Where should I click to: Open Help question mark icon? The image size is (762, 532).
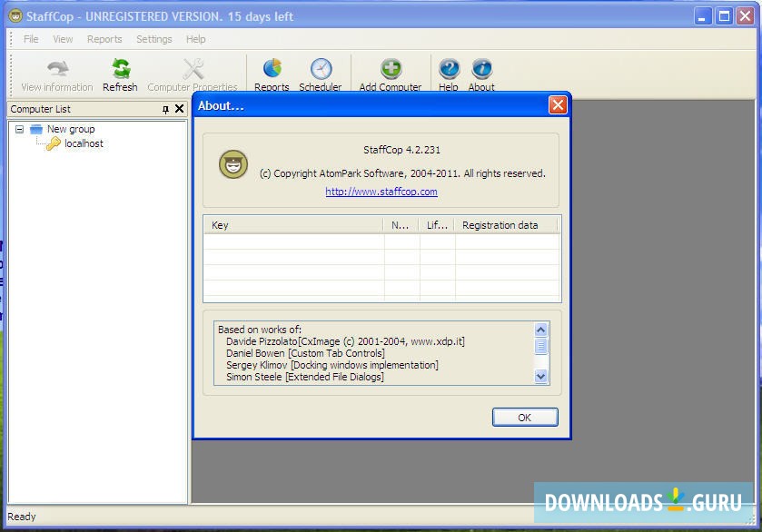coord(449,68)
